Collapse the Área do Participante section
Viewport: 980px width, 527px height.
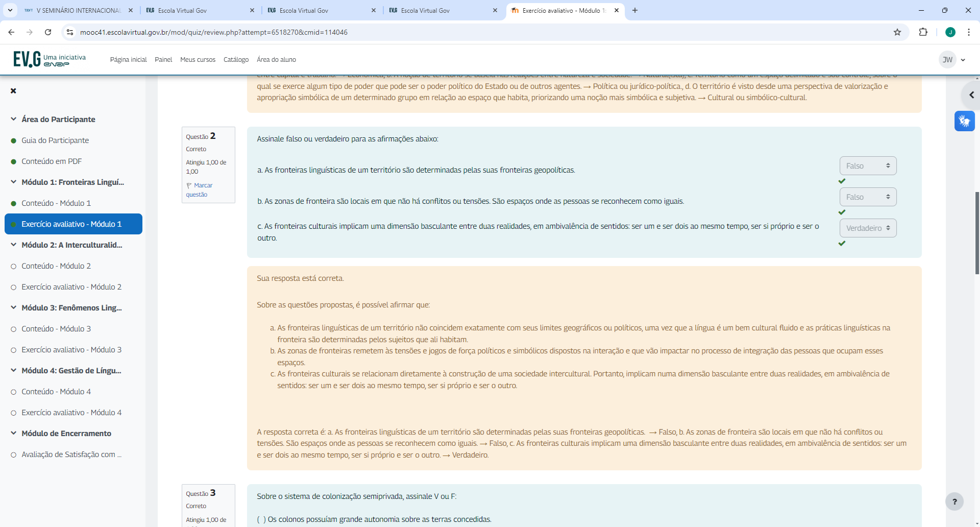[x=14, y=119]
